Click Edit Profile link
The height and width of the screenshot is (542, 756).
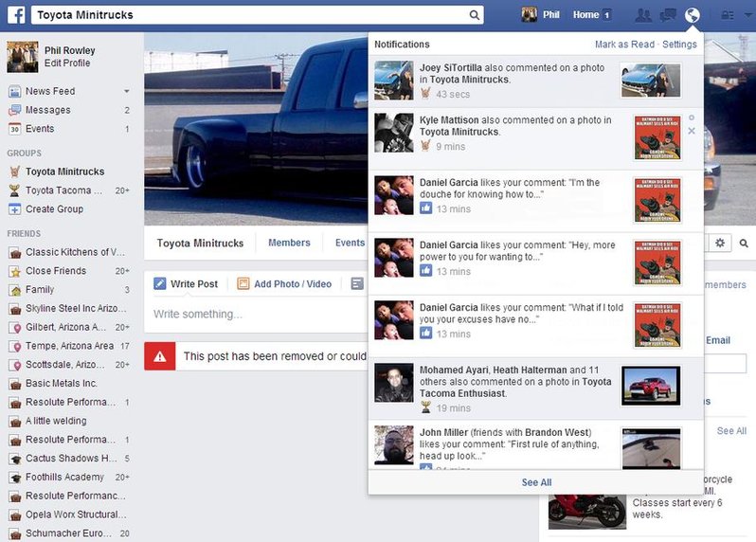point(67,63)
